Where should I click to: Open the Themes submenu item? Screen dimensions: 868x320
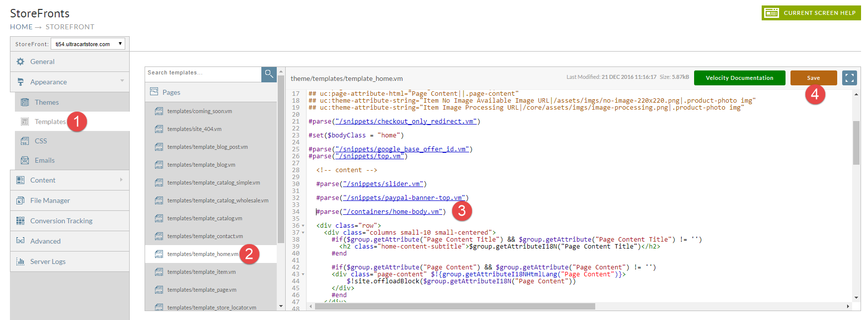72,102
